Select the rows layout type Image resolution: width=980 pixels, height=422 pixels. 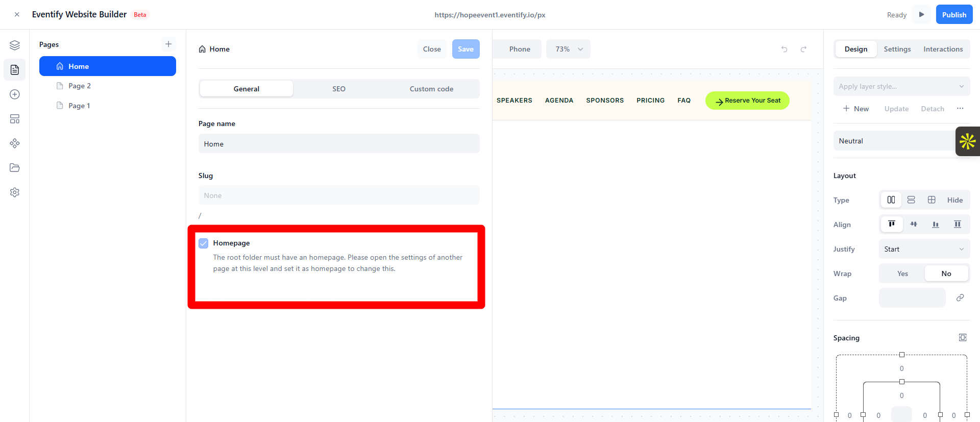(x=911, y=200)
